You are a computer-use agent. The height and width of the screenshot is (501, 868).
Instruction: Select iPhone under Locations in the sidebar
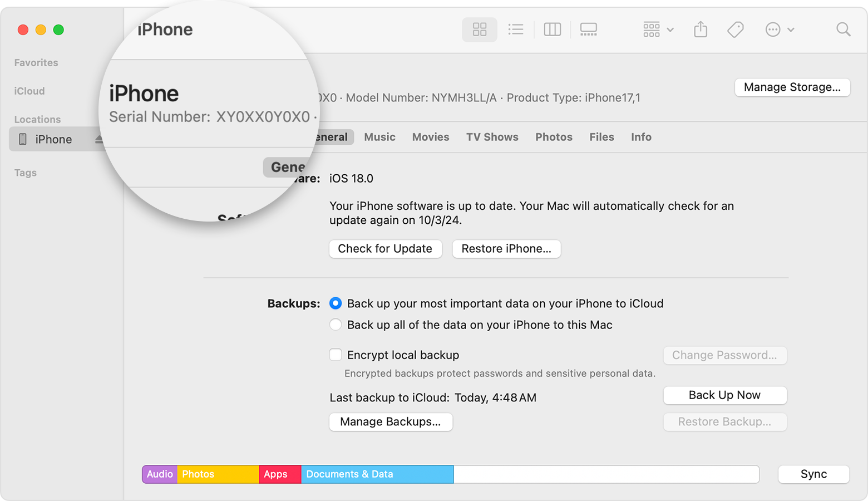53,139
